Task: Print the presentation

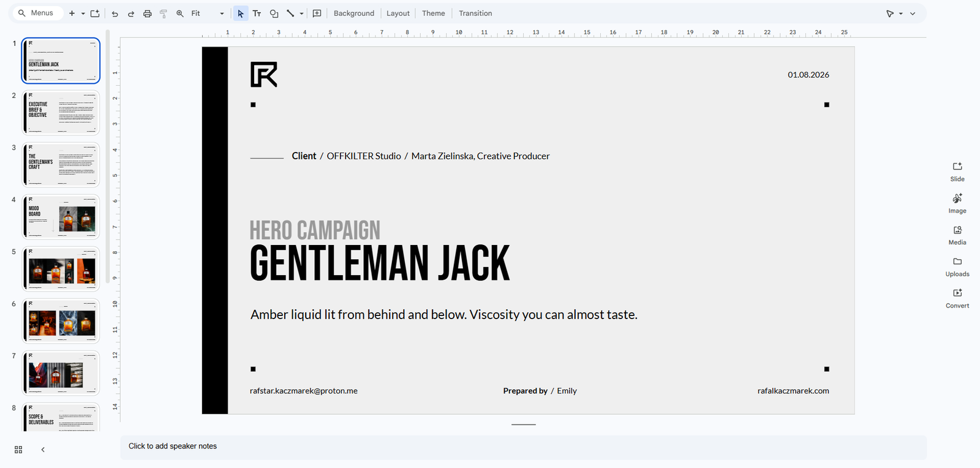Action: pos(148,13)
